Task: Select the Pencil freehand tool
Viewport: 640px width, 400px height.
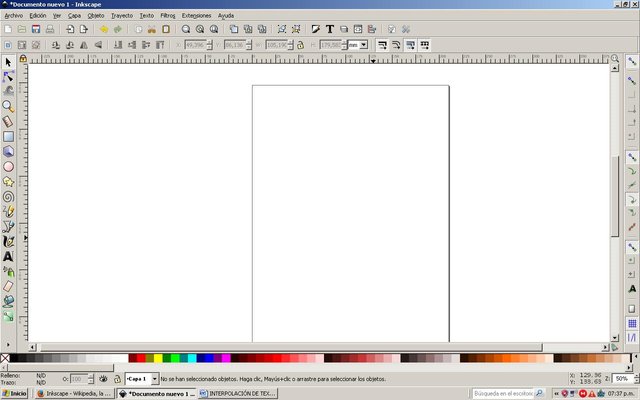Action: pyautogui.click(x=8, y=212)
